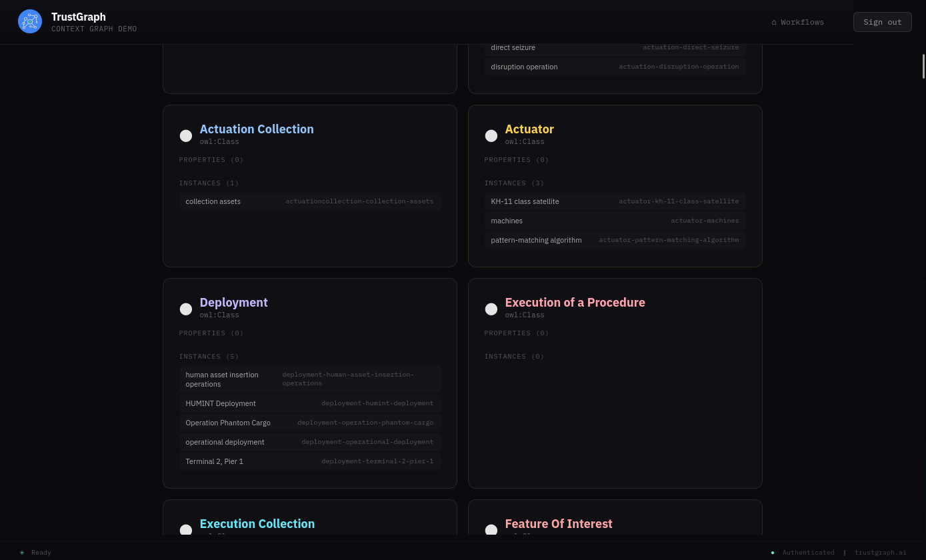Click the page vertical scrollbar thumb
The image size is (926, 560).
coord(923,67)
